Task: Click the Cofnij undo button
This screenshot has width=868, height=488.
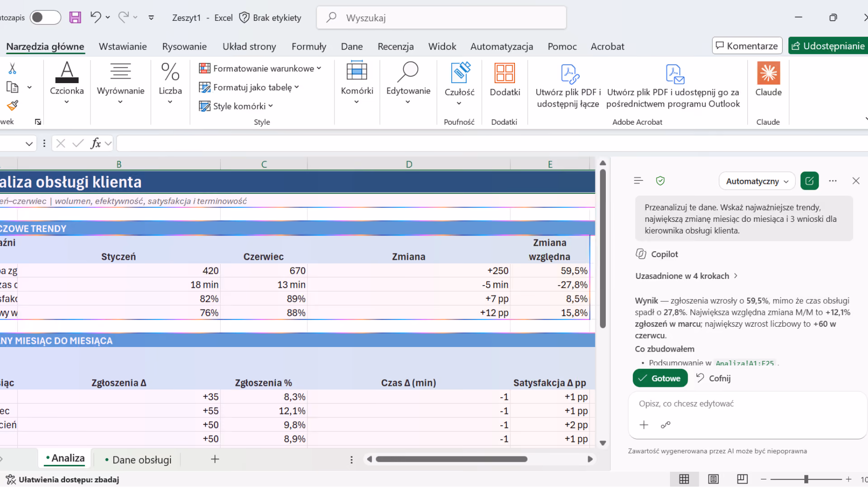Action: [713, 378]
